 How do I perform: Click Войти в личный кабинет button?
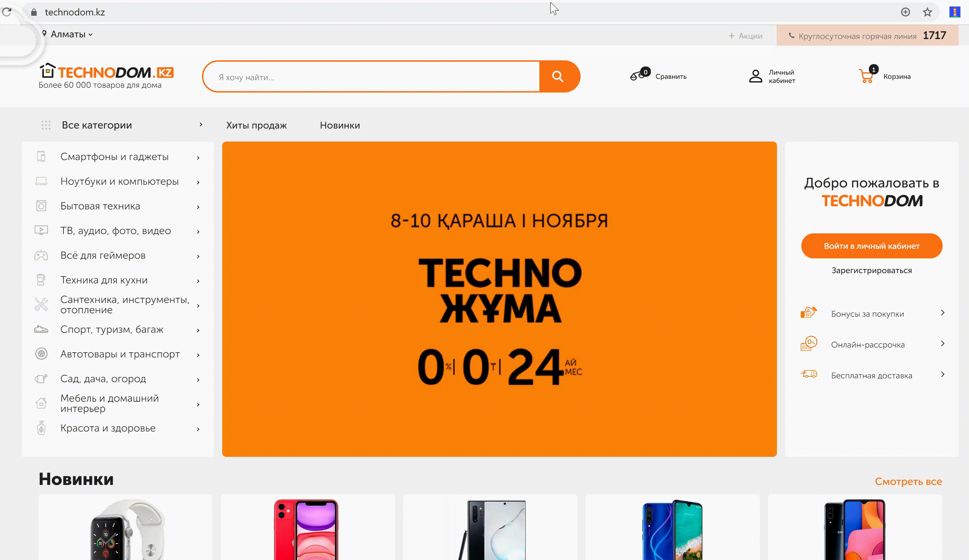[x=871, y=246]
